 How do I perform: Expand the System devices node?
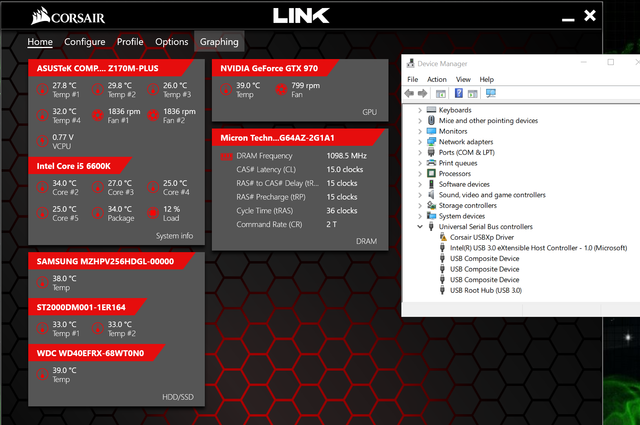[420, 216]
